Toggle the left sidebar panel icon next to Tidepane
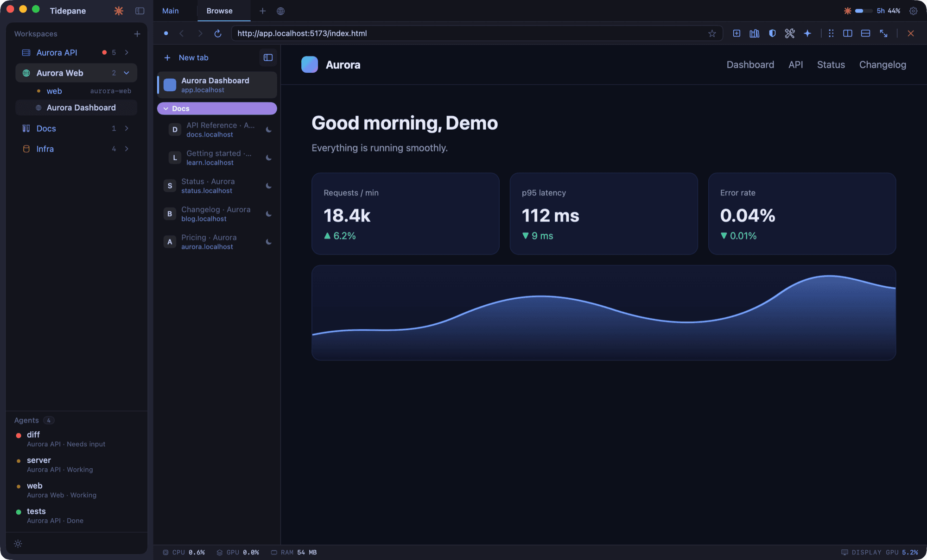 tap(140, 11)
